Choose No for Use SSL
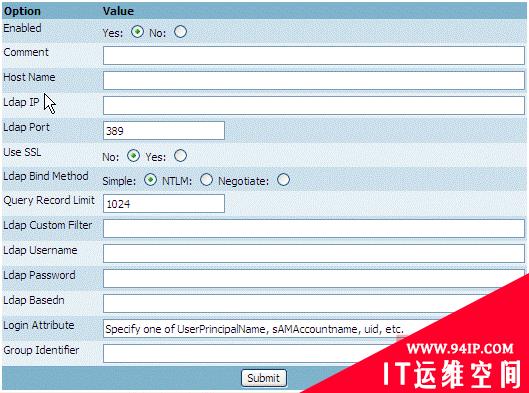The height and width of the screenshot is (393, 529). tap(133, 156)
